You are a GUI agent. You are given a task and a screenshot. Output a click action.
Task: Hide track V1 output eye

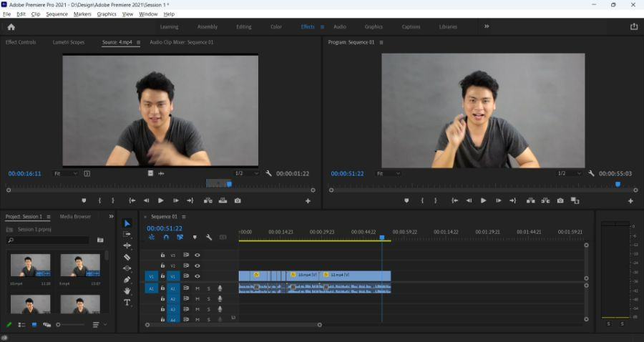coord(197,276)
